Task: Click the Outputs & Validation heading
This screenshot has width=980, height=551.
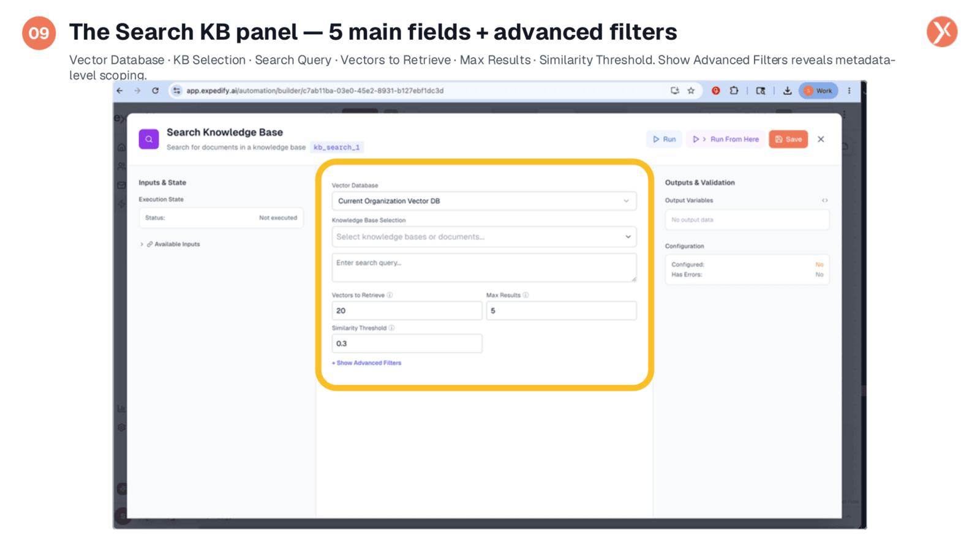Action: [700, 182]
